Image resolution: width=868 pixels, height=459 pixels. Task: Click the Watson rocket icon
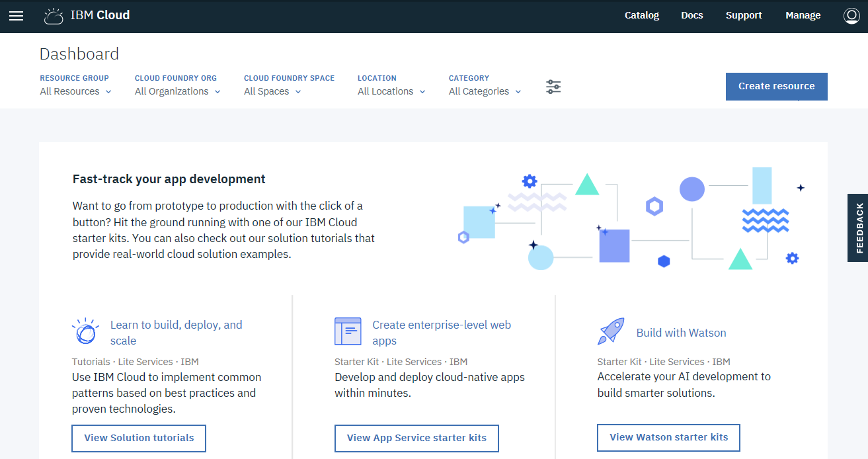pos(611,332)
